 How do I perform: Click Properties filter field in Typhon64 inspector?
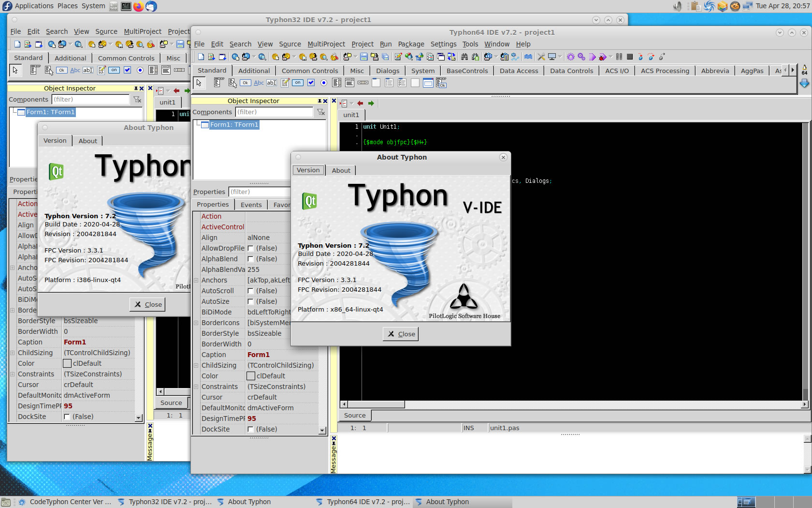coord(259,192)
